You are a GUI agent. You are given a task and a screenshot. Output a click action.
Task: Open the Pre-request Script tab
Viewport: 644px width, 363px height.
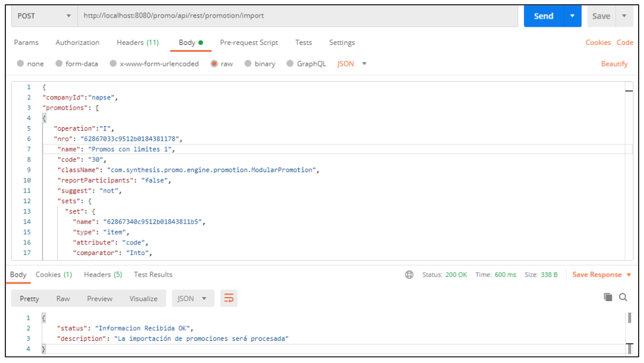point(249,43)
